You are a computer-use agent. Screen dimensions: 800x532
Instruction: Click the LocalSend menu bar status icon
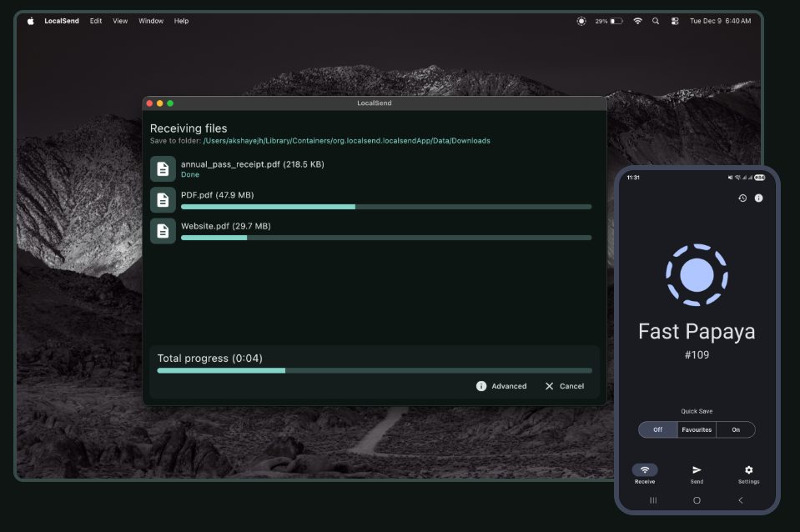(581, 21)
